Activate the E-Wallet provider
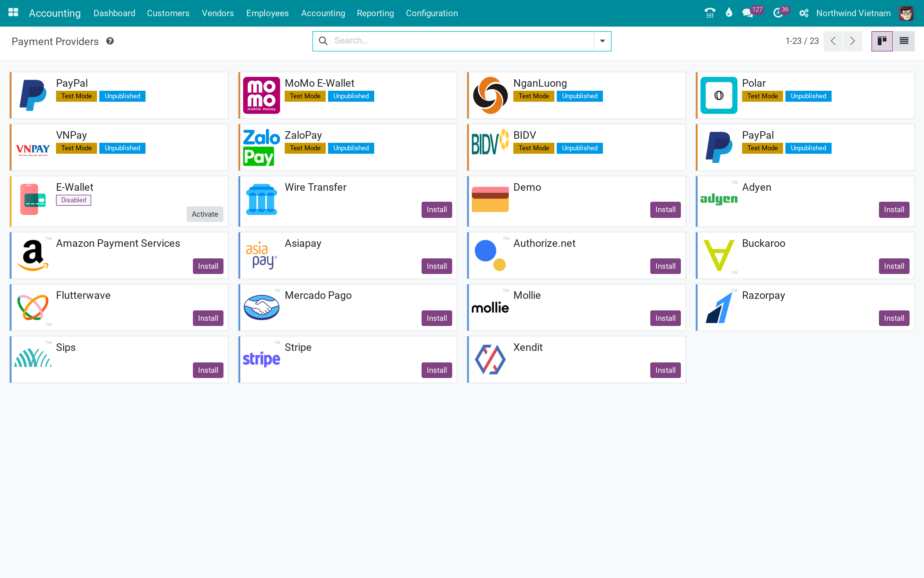The width and height of the screenshot is (924, 578). 205,214
